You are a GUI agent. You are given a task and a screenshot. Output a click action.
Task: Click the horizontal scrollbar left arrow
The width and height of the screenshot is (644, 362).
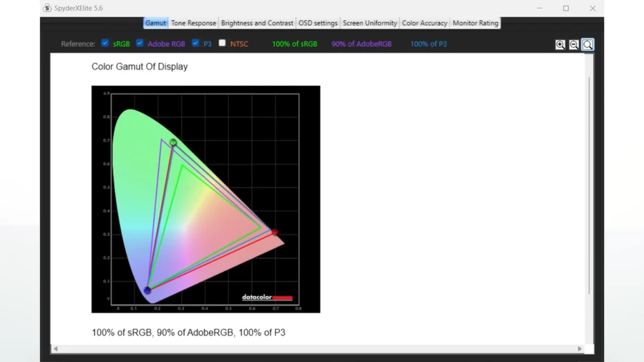coord(56,348)
